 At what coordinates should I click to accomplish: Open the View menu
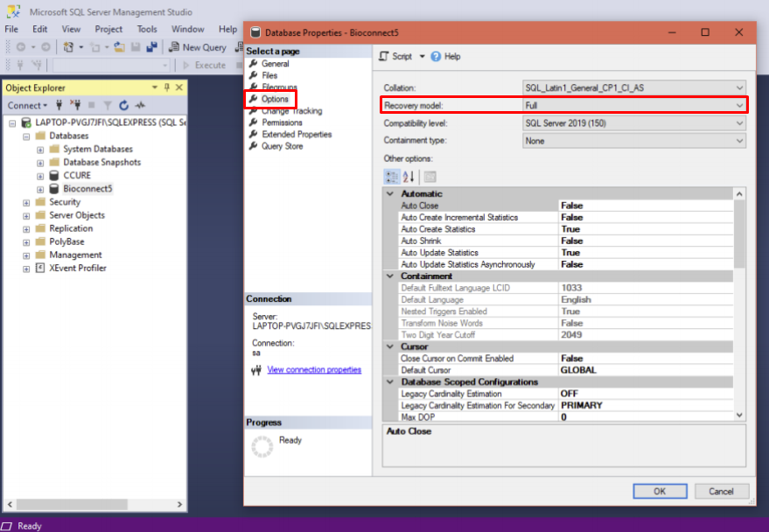[x=71, y=30]
